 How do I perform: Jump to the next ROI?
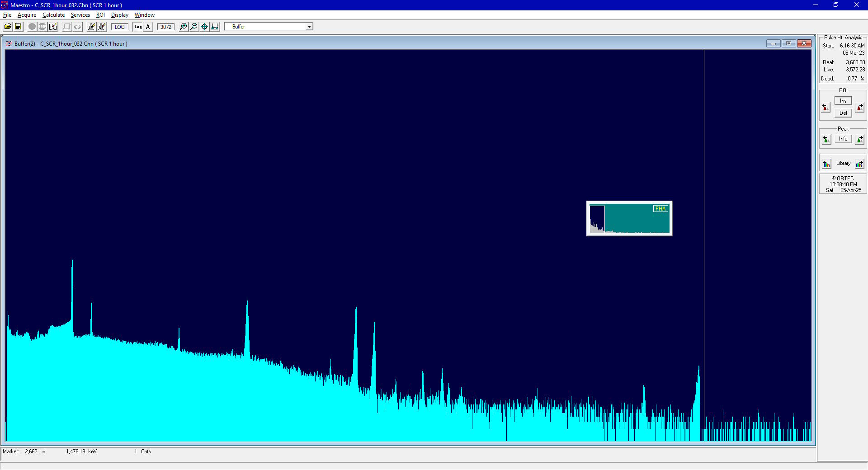[859, 107]
